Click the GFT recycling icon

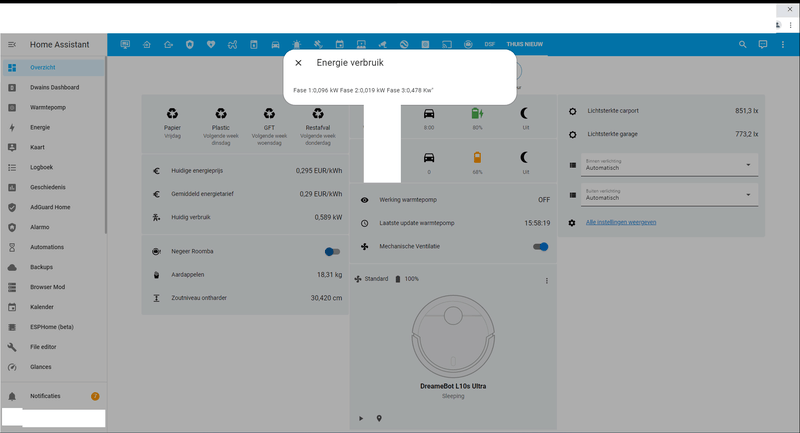[269, 114]
